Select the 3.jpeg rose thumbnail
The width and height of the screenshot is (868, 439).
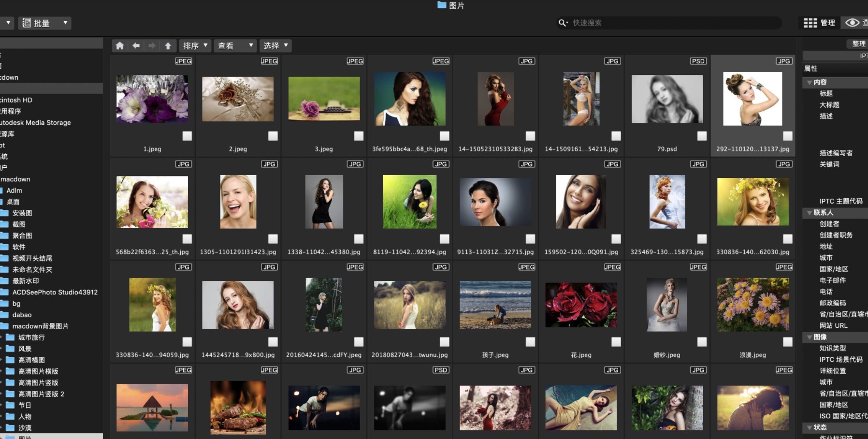(324, 99)
